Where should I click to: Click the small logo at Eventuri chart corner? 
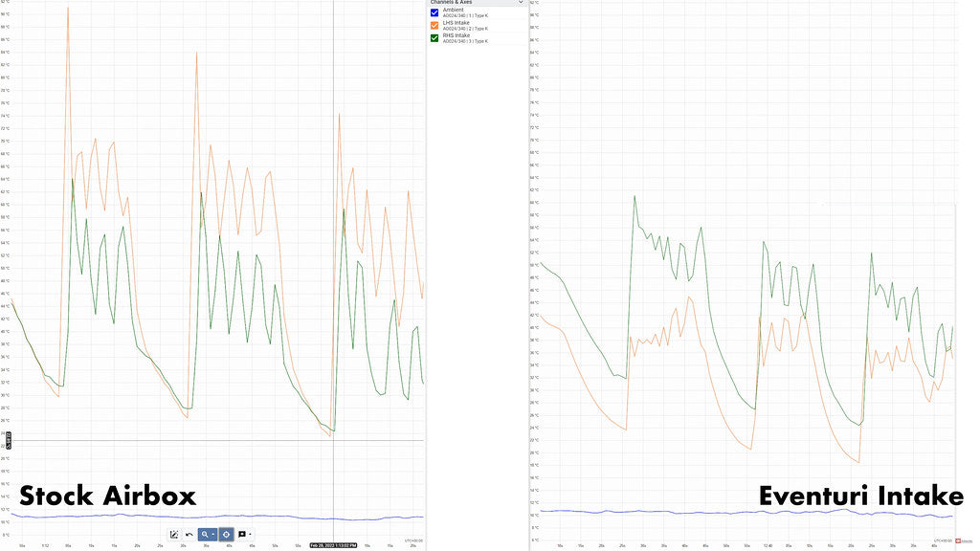click(x=958, y=540)
